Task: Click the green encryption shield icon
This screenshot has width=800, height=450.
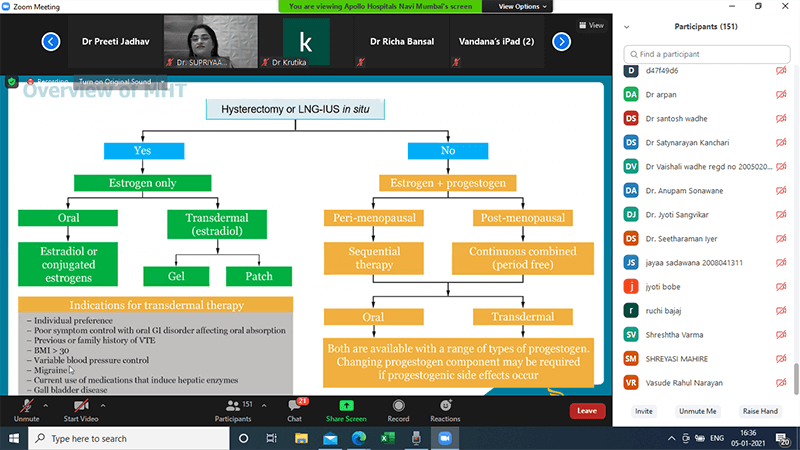Action: [x=12, y=81]
